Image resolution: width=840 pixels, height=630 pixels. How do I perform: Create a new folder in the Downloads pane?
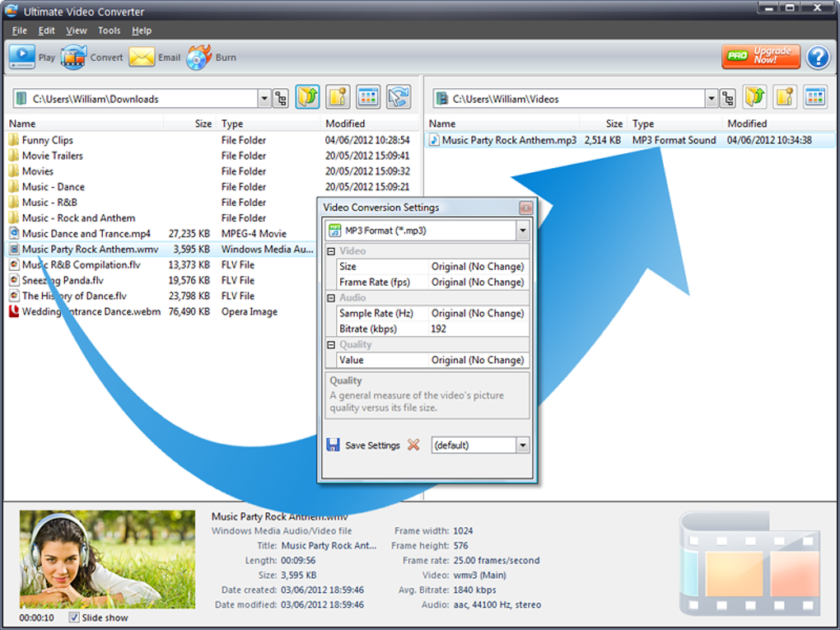pyautogui.click(x=337, y=96)
